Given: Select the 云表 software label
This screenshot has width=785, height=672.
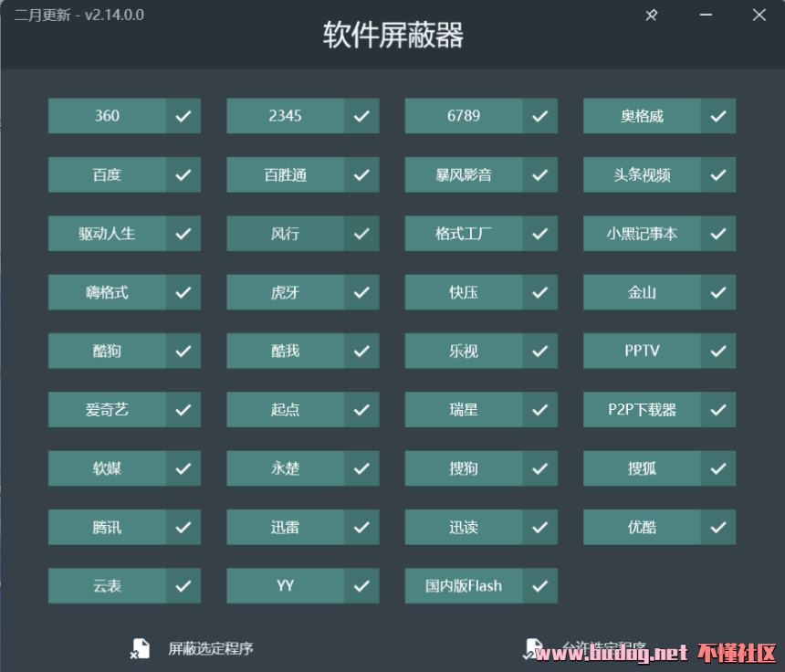Looking at the screenshot, I should (x=107, y=585).
